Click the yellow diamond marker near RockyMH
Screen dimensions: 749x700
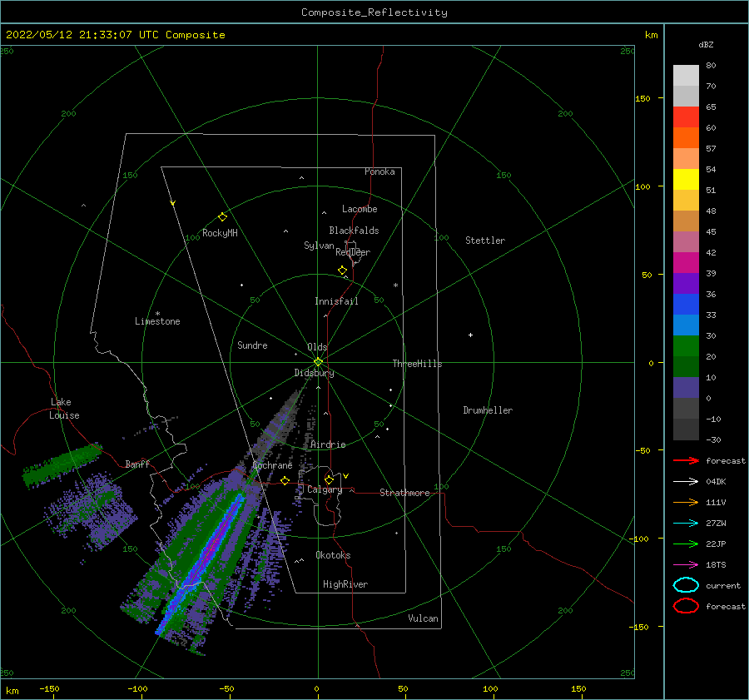(x=222, y=217)
